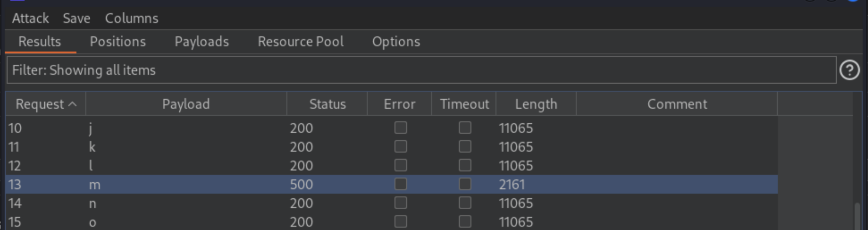Tick the Timeout checkbox for request 13
This screenshot has width=868, height=230.
465,184
